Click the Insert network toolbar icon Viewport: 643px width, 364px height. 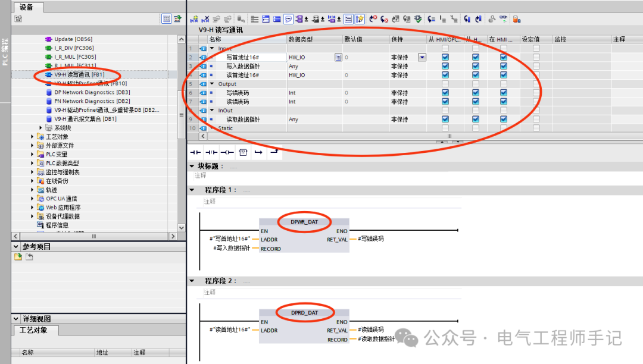tap(194, 19)
